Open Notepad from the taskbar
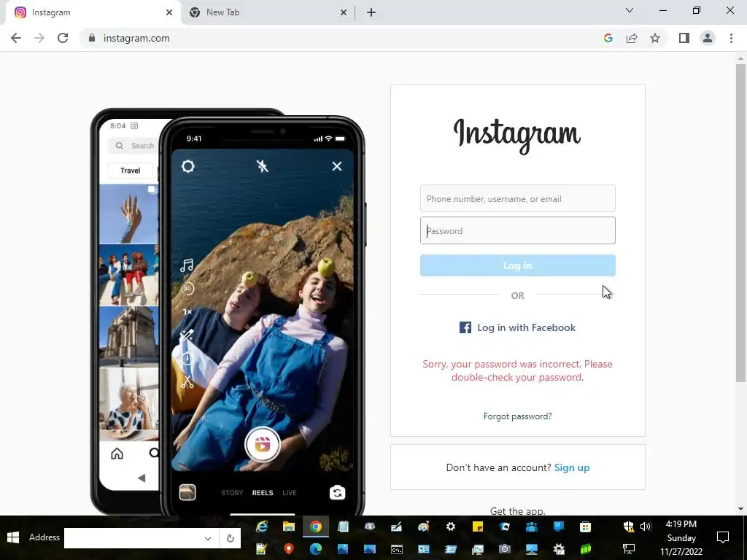This screenshot has width=747, height=560. pos(343,526)
